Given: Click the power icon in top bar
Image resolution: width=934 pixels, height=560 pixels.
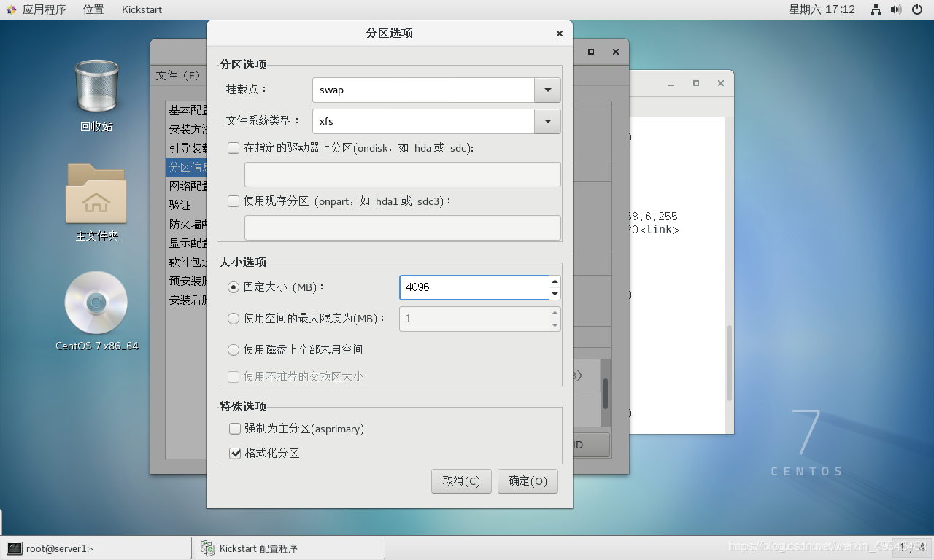Looking at the screenshot, I should point(918,9).
